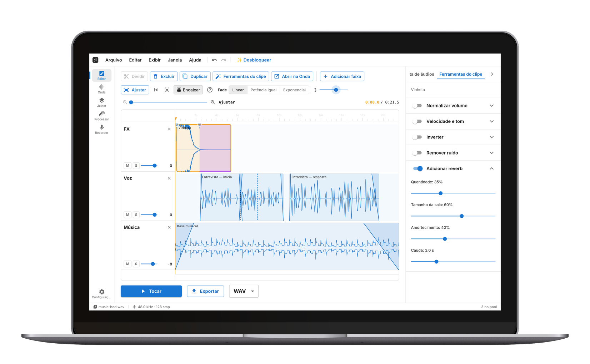
Task: Toggle Encaixar snapping button
Action: [x=188, y=90]
